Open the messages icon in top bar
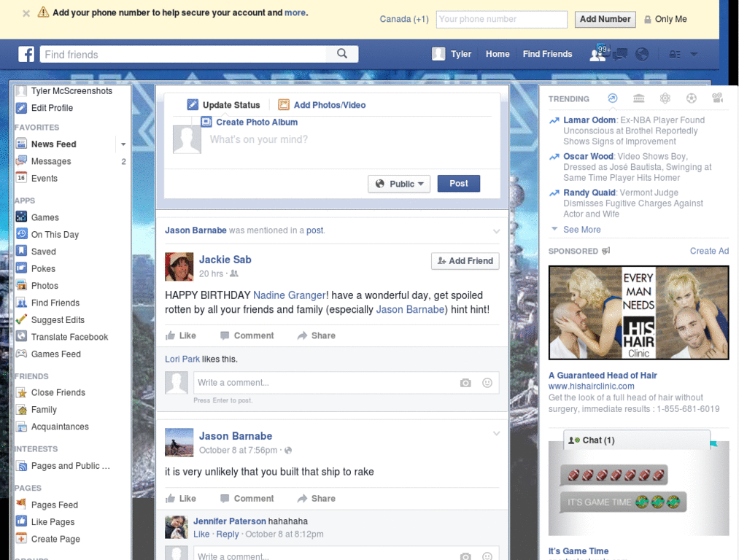747x560 pixels. point(621,54)
